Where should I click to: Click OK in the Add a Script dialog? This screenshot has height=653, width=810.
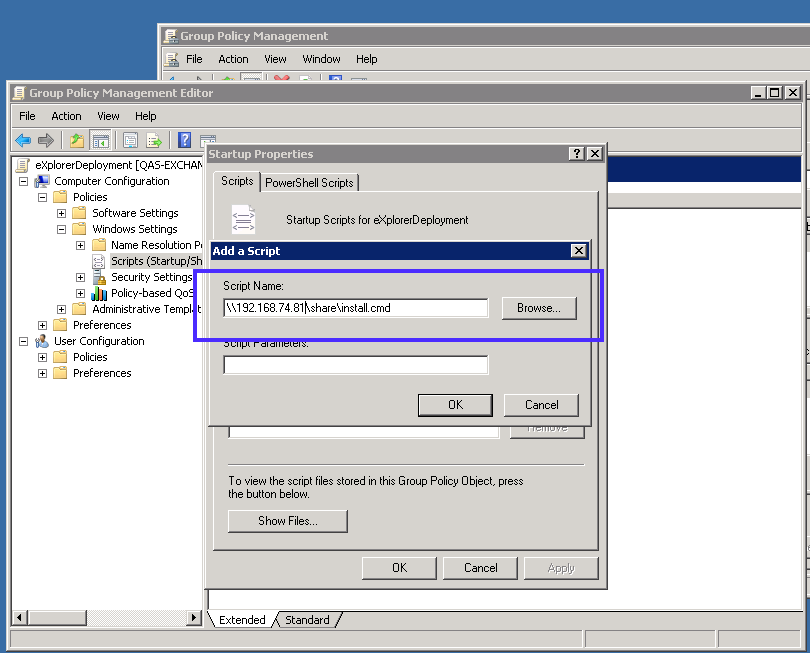[455, 405]
